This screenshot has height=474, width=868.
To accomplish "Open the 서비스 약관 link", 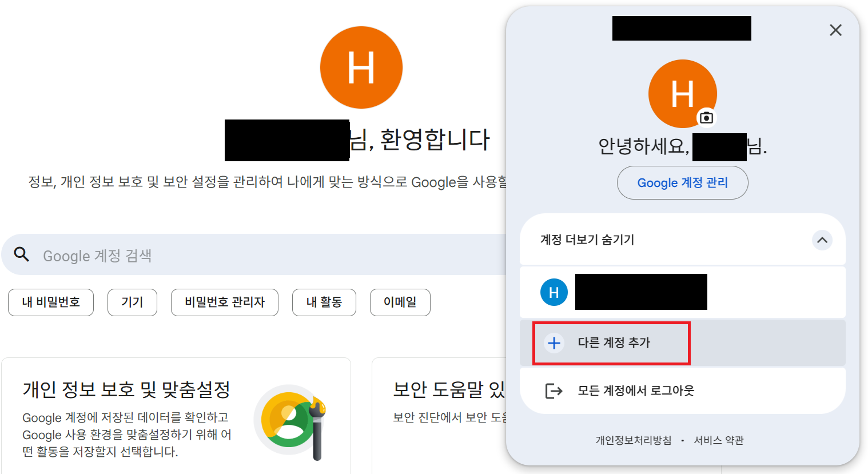I will 719,440.
